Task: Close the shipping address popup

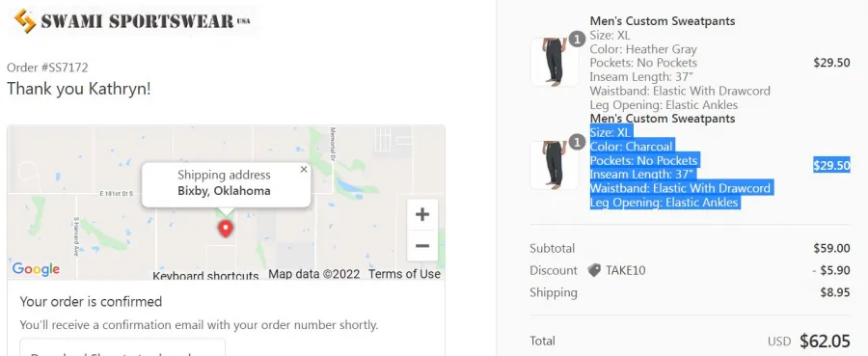Action: coord(304,170)
